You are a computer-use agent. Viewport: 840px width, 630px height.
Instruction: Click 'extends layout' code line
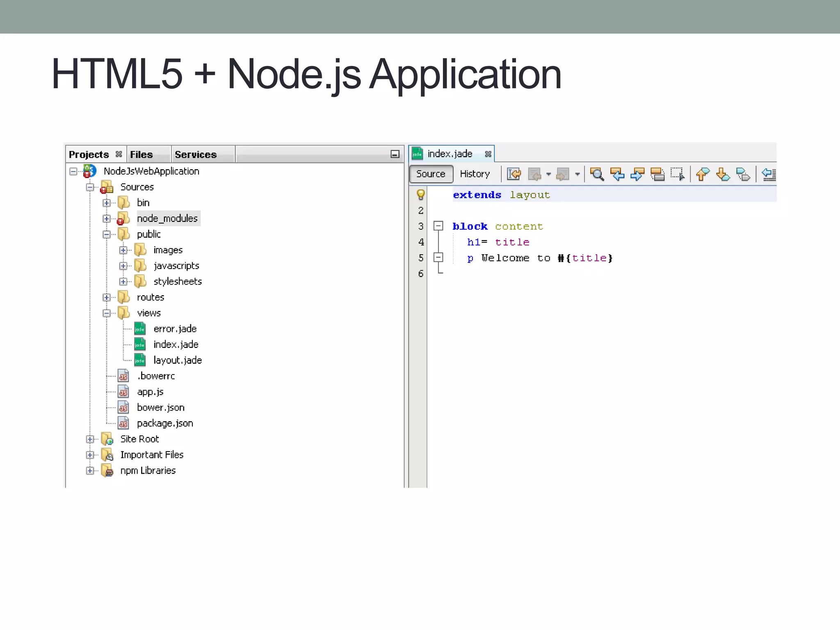pos(501,195)
